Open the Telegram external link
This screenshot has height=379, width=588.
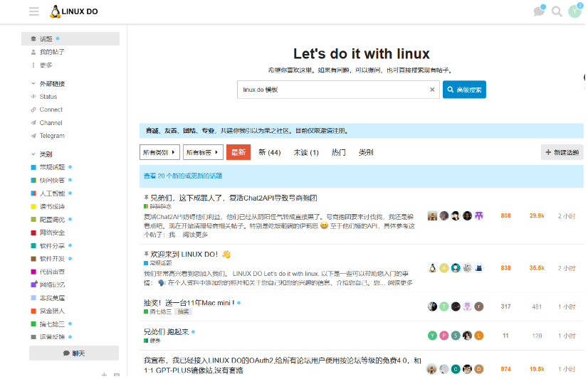[51, 136]
